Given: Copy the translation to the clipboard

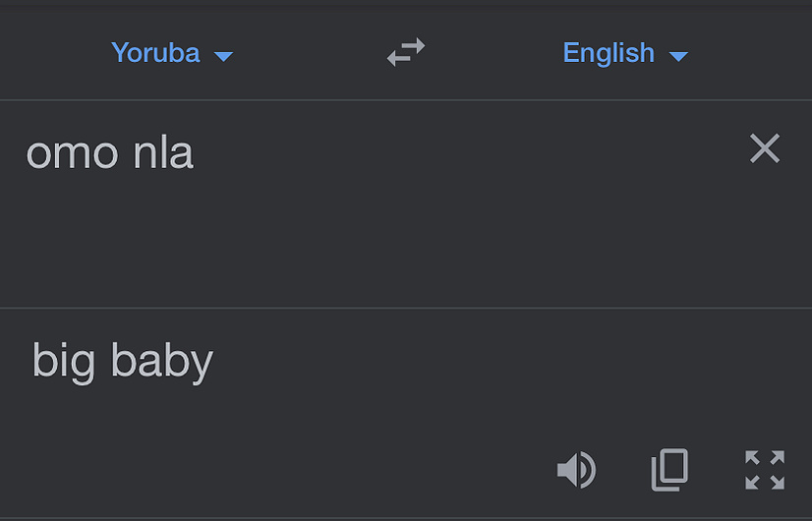Looking at the screenshot, I should [669, 470].
